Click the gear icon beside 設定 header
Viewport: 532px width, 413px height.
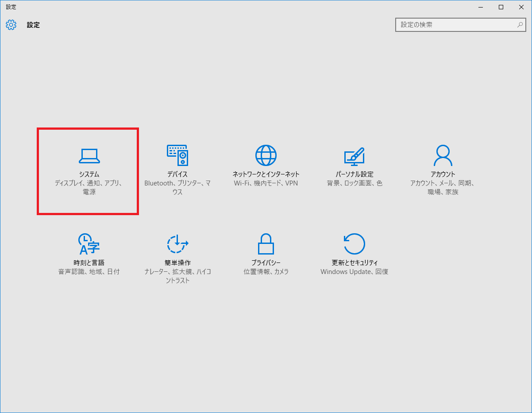(x=11, y=25)
